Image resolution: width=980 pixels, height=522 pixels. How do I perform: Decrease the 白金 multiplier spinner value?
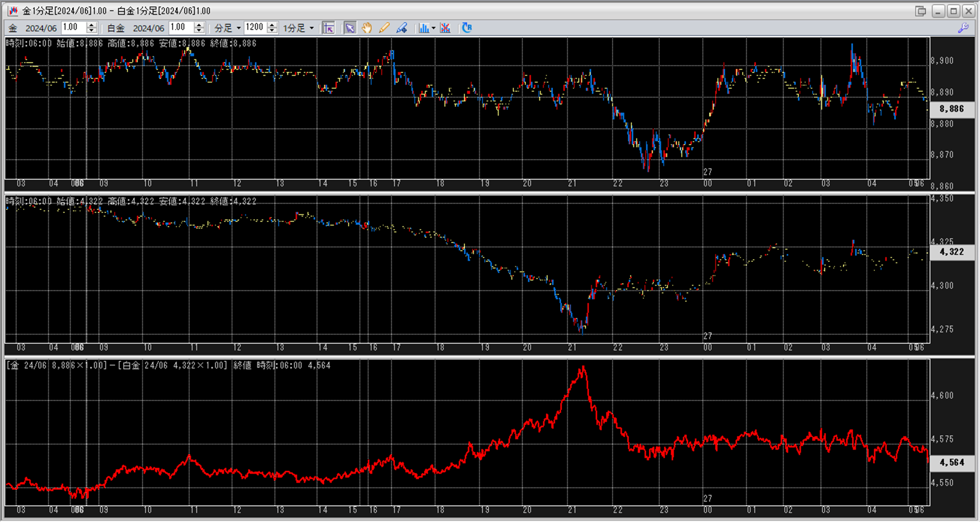click(x=199, y=31)
